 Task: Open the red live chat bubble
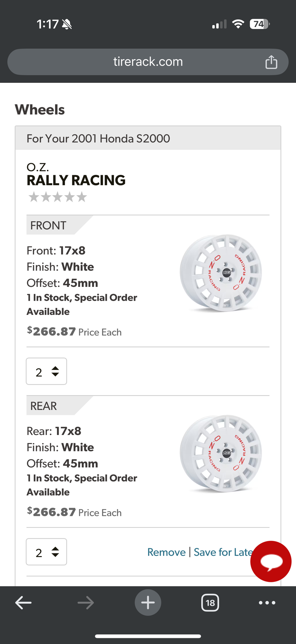(271, 561)
